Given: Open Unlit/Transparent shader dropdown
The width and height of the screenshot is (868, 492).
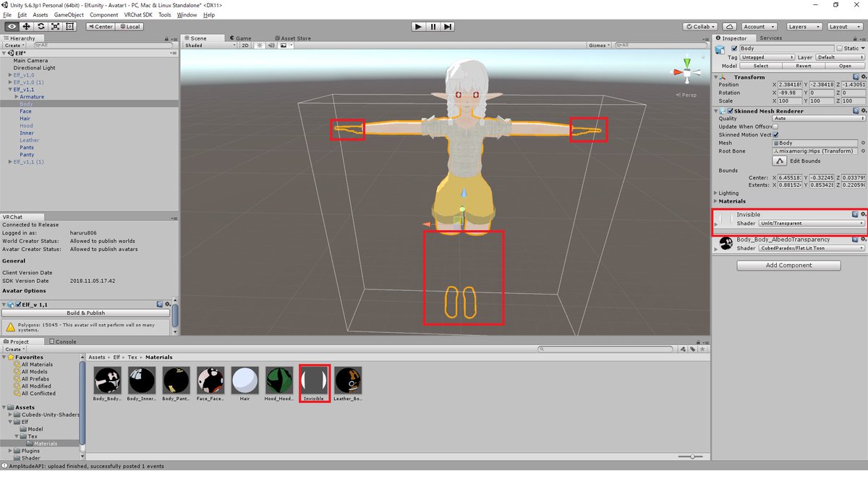Looking at the screenshot, I should [x=812, y=223].
